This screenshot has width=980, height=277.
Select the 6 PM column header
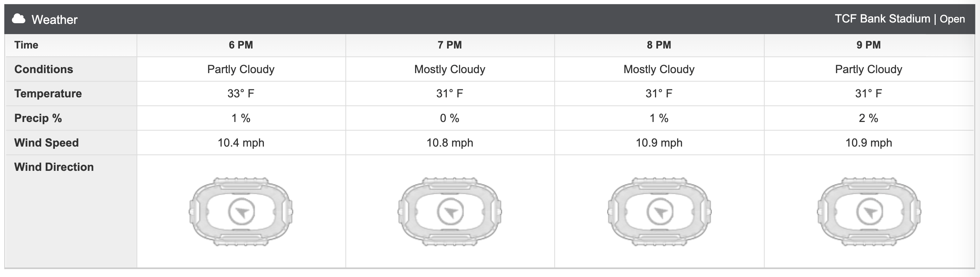[x=241, y=45]
